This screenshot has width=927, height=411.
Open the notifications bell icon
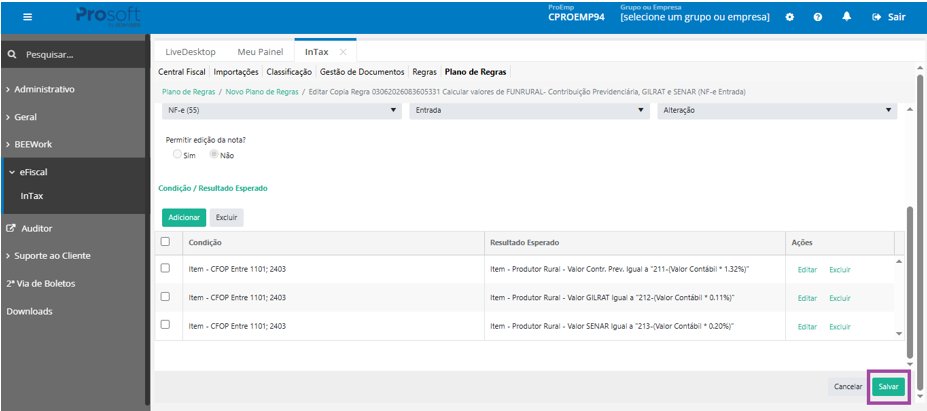pyautogui.click(x=847, y=17)
